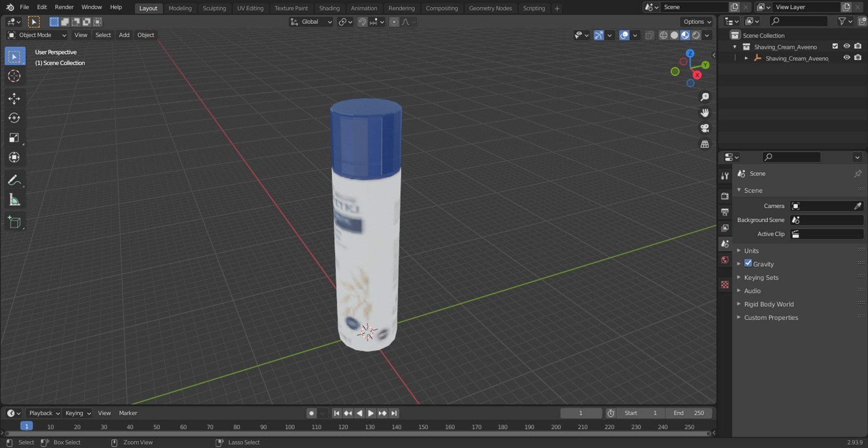Screen dimensions: 868x448
Task: Click the zoom viewport magnifier icon
Action: (704, 97)
